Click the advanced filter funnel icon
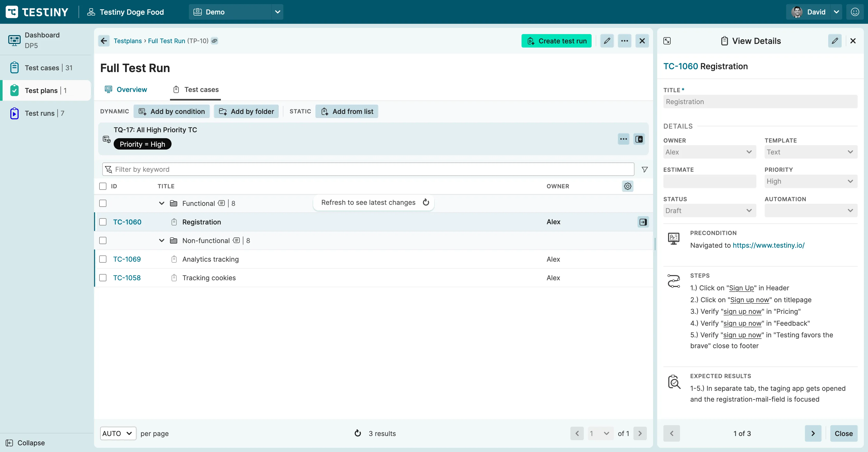This screenshot has height=452, width=868. click(644, 169)
